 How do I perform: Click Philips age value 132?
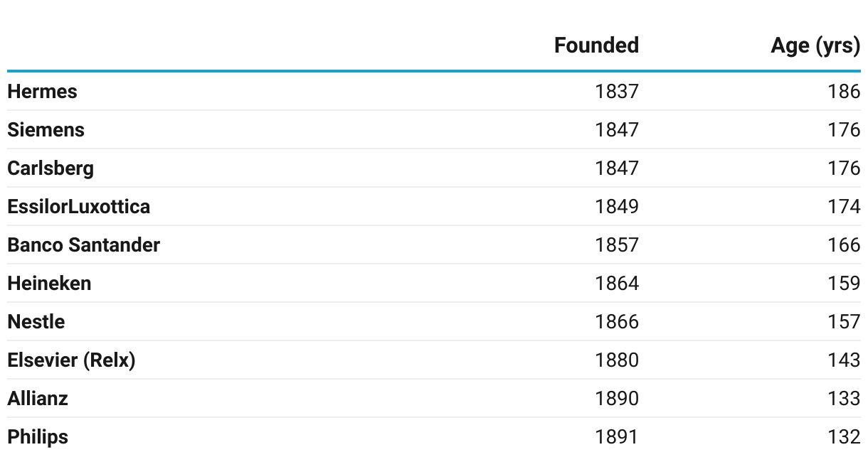click(x=844, y=437)
